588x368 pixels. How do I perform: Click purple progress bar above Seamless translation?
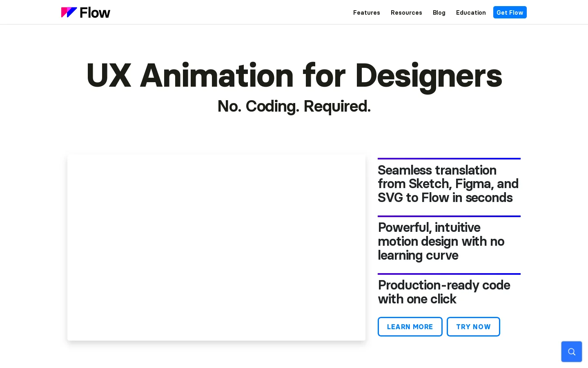(x=449, y=159)
